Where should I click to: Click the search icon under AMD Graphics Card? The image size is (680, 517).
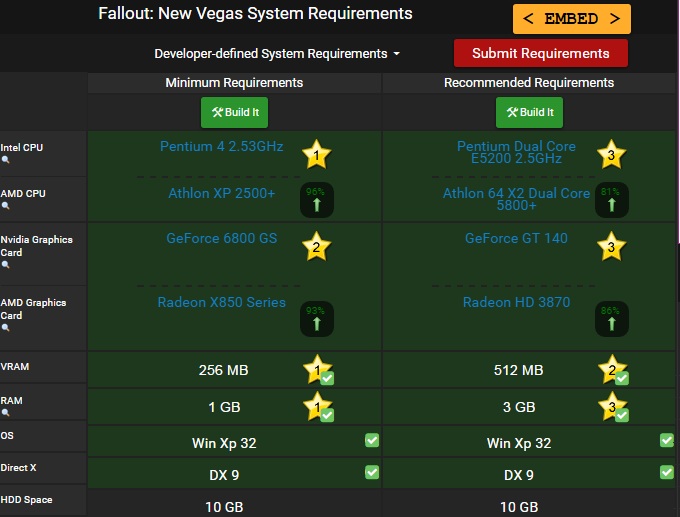tap(5, 327)
